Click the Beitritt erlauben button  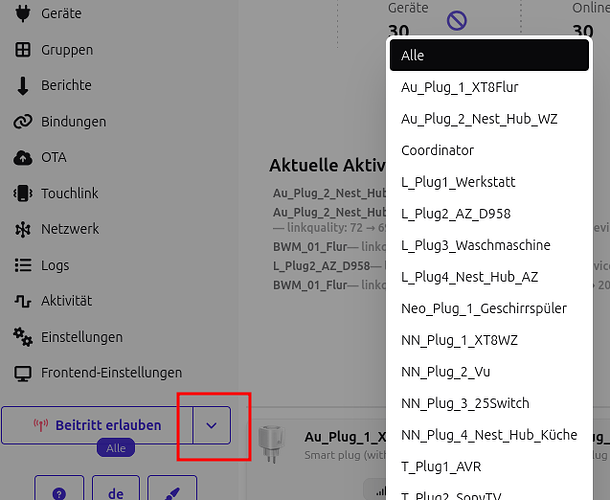pos(97,425)
